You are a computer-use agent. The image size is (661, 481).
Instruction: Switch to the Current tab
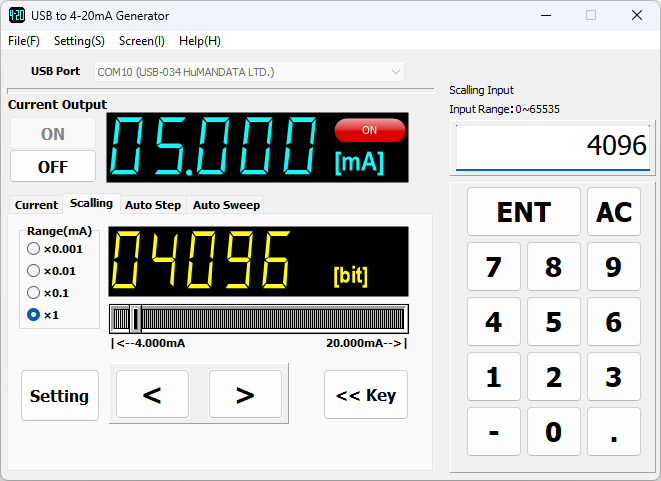pos(36,205)
